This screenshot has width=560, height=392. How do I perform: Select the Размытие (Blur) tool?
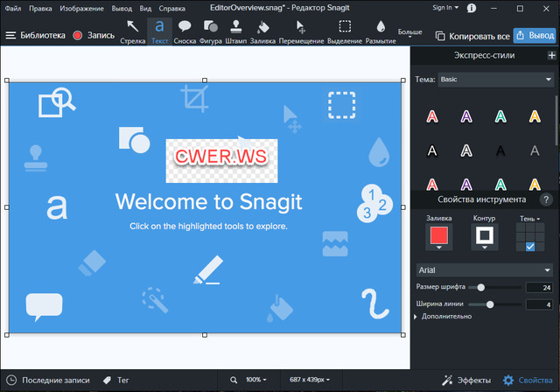tap(381, 31)
